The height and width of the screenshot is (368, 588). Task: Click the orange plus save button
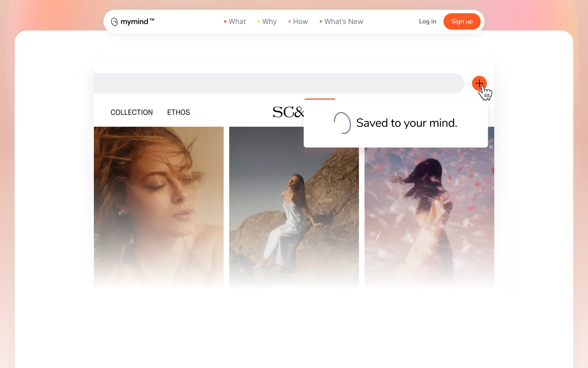479,83
